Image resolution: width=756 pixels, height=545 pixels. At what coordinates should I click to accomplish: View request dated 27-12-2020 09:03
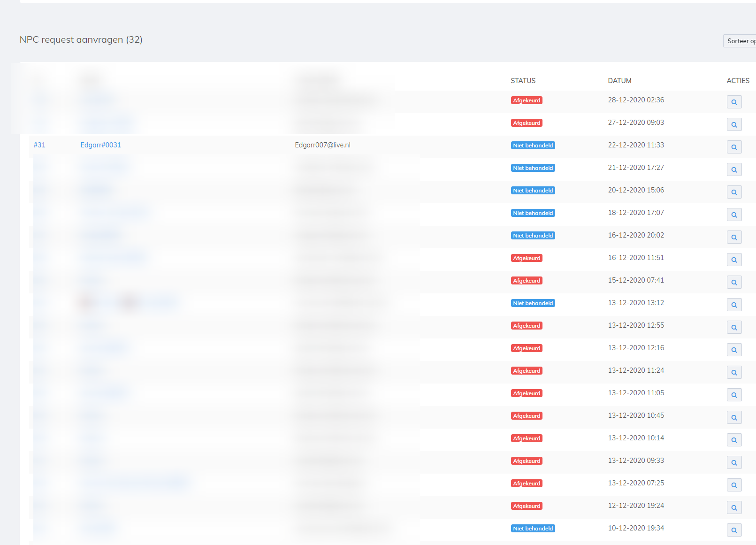[734, 124]
